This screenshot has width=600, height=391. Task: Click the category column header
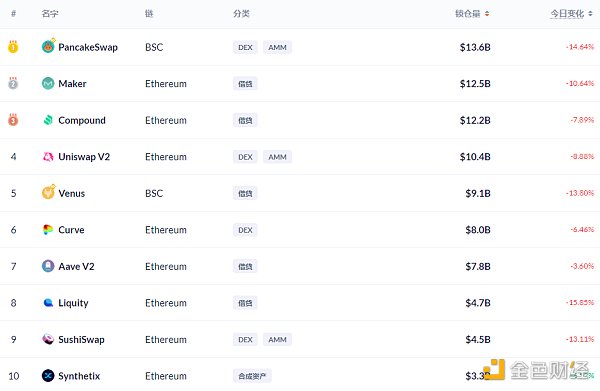tap(241, 14)
